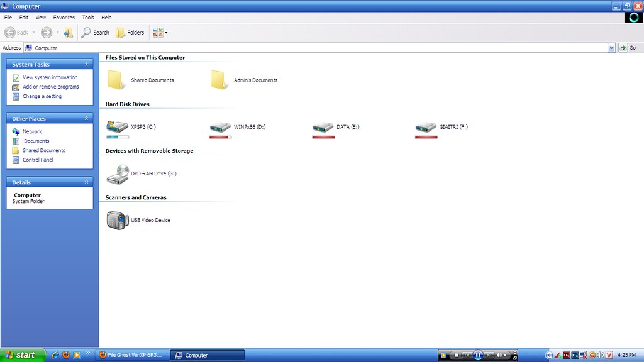The width and height of the screenshot is (644, 362).
Task: Click the Go button
Action: click(x=628, y=48)
